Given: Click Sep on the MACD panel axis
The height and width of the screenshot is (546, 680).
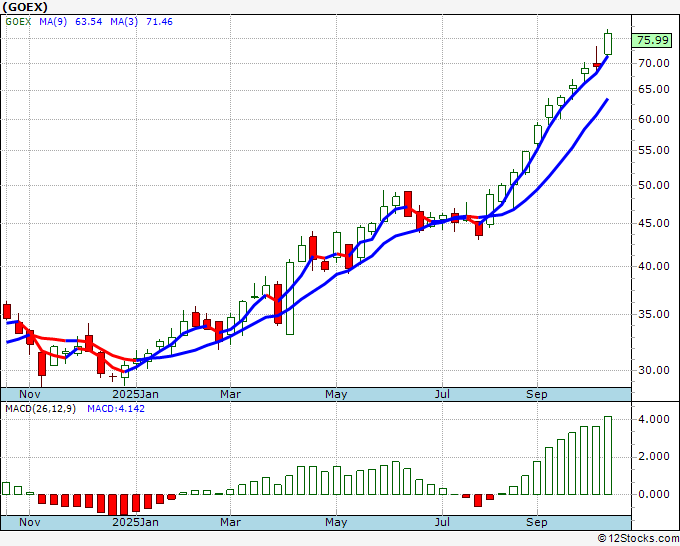Looking at the screenshot, I should tap(537, 522).
